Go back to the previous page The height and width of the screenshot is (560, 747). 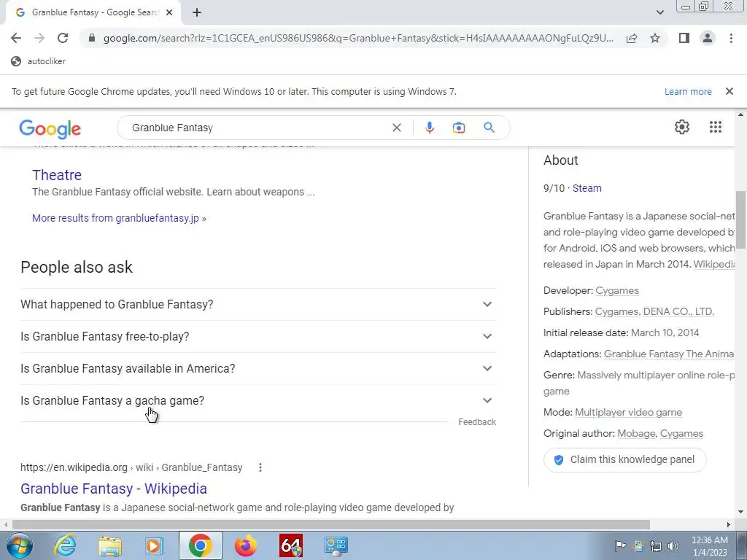(16, 38)
